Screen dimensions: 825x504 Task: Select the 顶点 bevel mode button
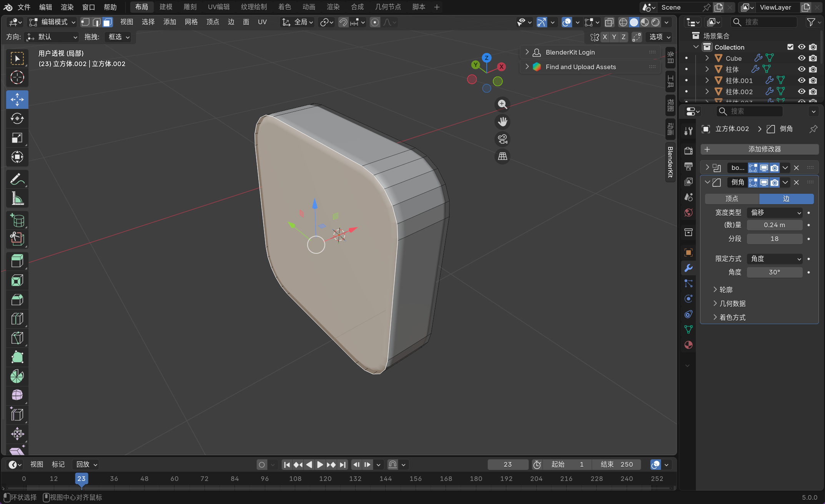coord(732,198)
